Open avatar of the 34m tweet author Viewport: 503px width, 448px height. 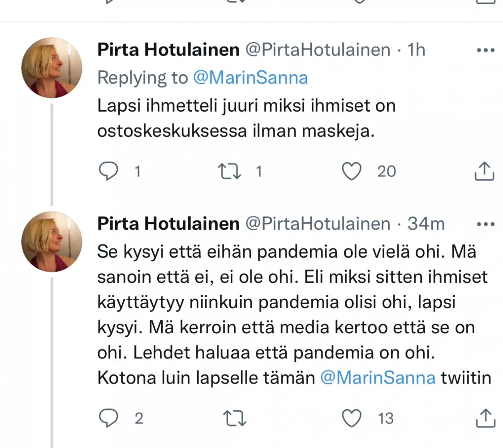click(x=52, y=241)
